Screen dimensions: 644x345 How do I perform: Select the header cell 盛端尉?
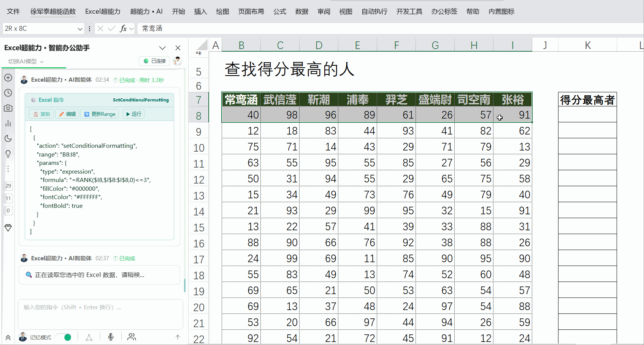pyautogui.click(x=435, y=100)
